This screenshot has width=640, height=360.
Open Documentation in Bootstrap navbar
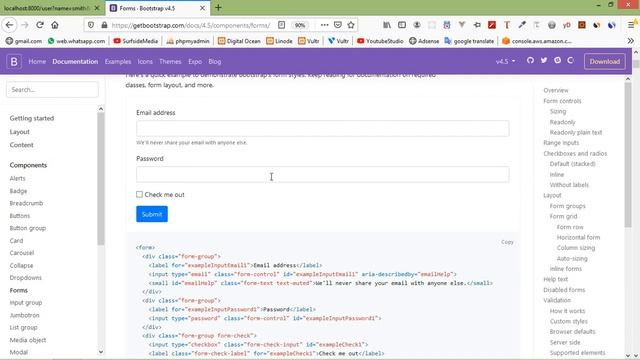(x=75, y=62)
